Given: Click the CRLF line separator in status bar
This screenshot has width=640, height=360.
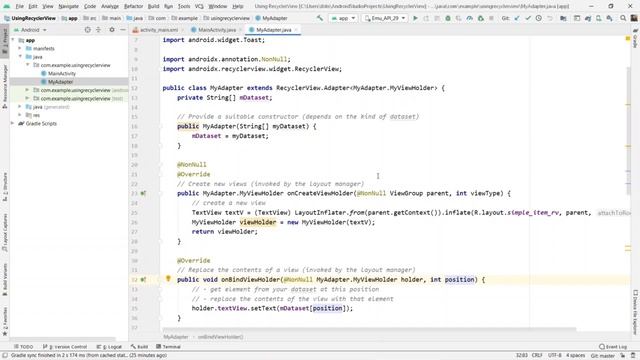Looking at the screenshot, I should 537,356.
